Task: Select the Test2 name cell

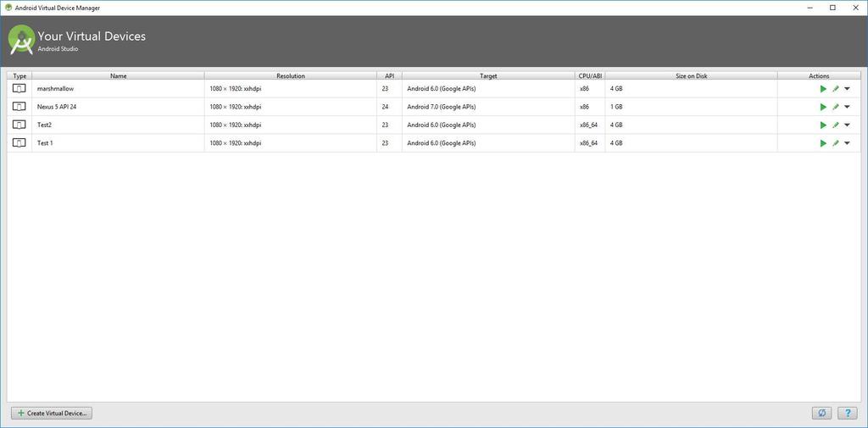Action: pos(119,125)
